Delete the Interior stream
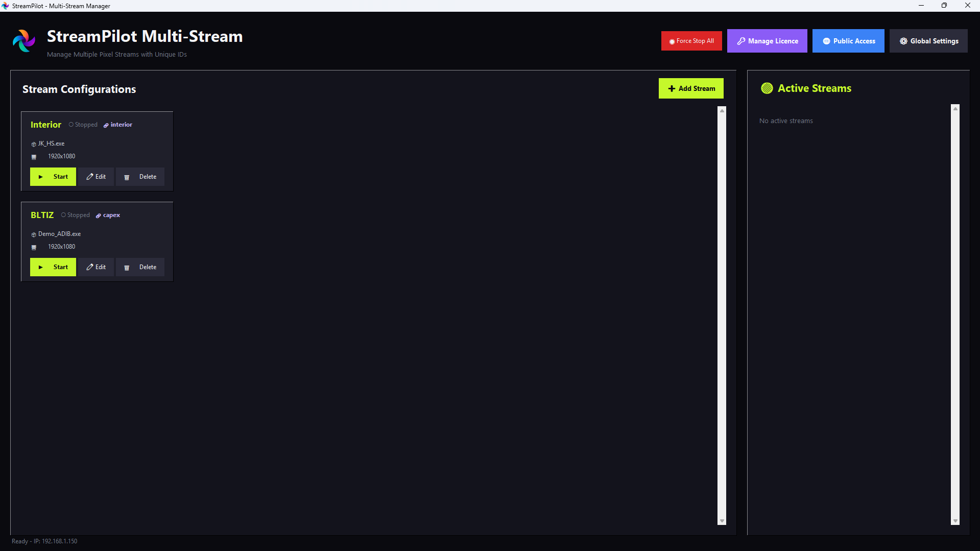Image resolution: width=980 pixels, height=551 pixels. [140, 177]
